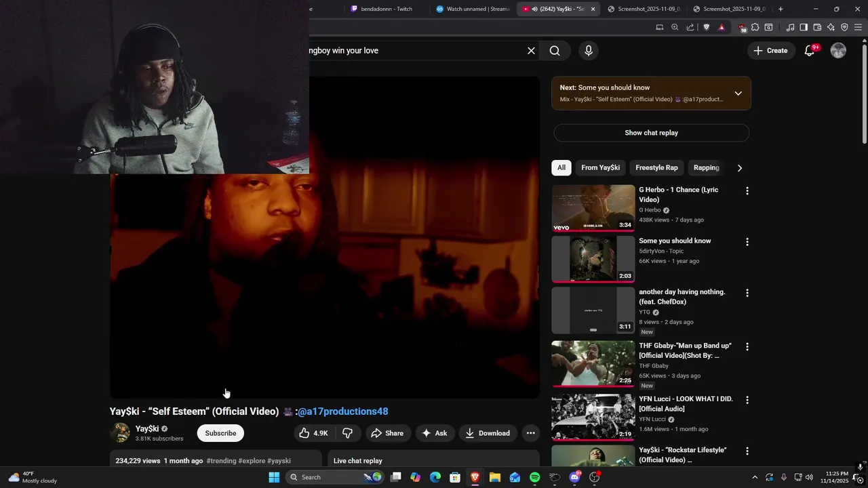
Task: Show more filter chips arrow
Action: pos(739,168)
